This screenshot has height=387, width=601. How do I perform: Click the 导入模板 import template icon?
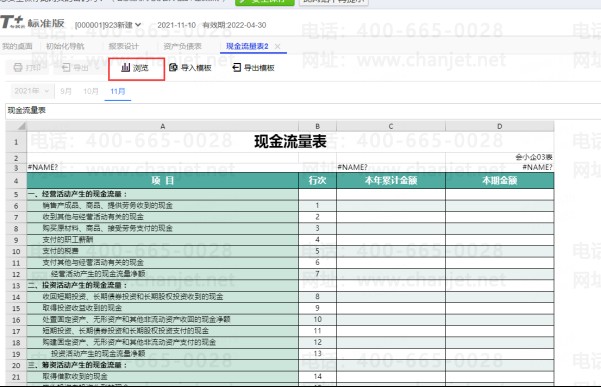pos(173,67)
